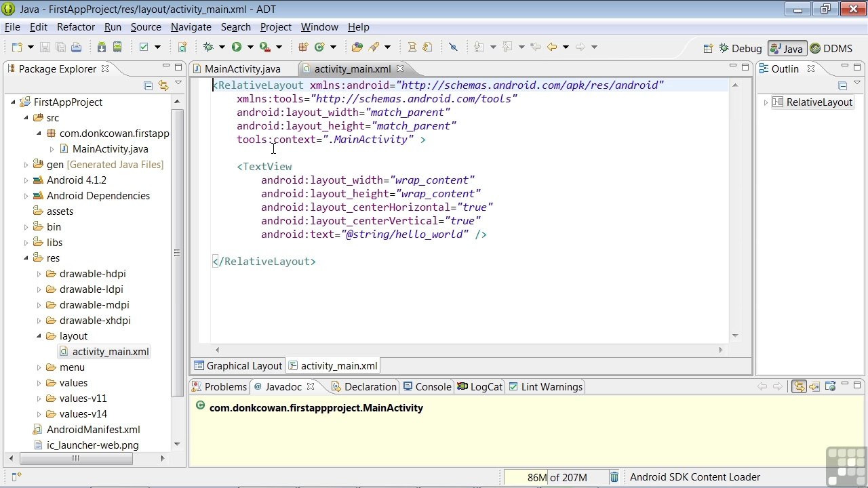Screen dimensions: 868x488
Task: Open the Problems tab
Action: (x=220, y=386)
